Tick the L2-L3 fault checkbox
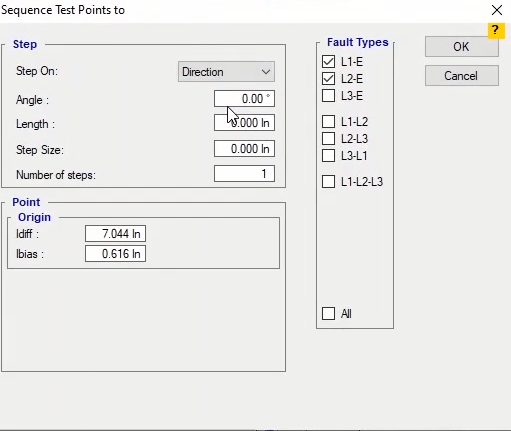 [x=328, y=138]
